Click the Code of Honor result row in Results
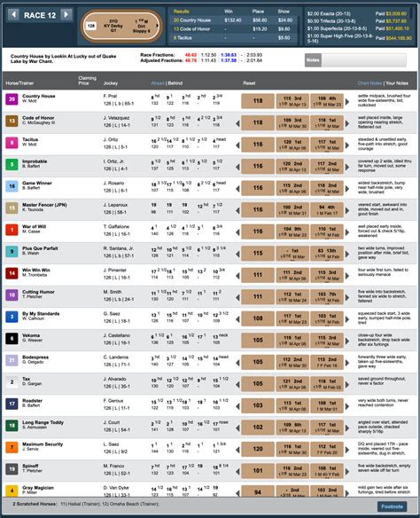This screenshot has width=420, height=518. 233,29
